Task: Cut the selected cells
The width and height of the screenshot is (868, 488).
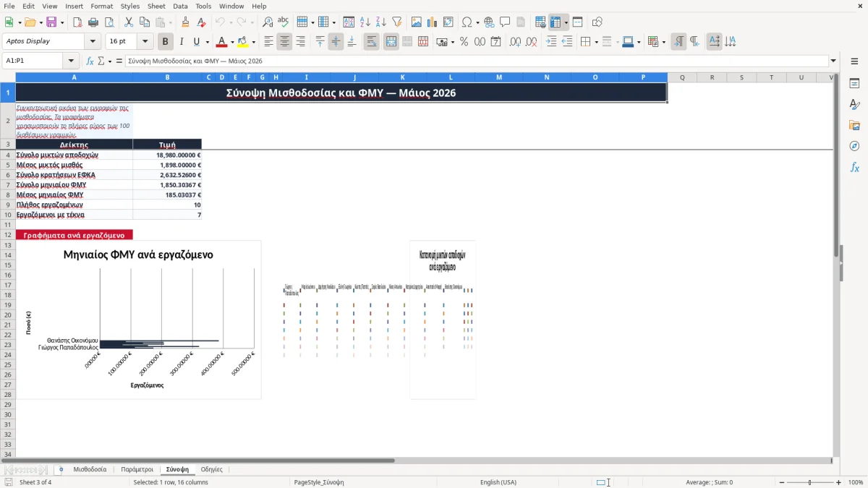Action: coord(128,22)
